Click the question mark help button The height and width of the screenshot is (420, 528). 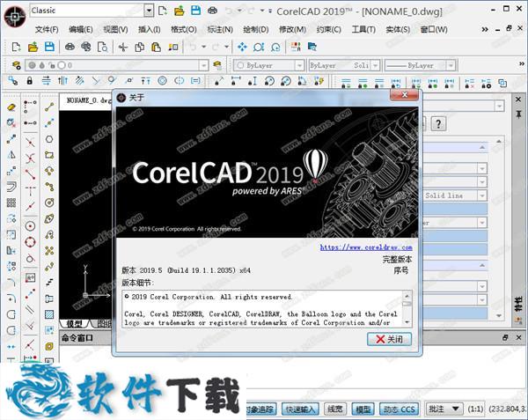[438, 124]
